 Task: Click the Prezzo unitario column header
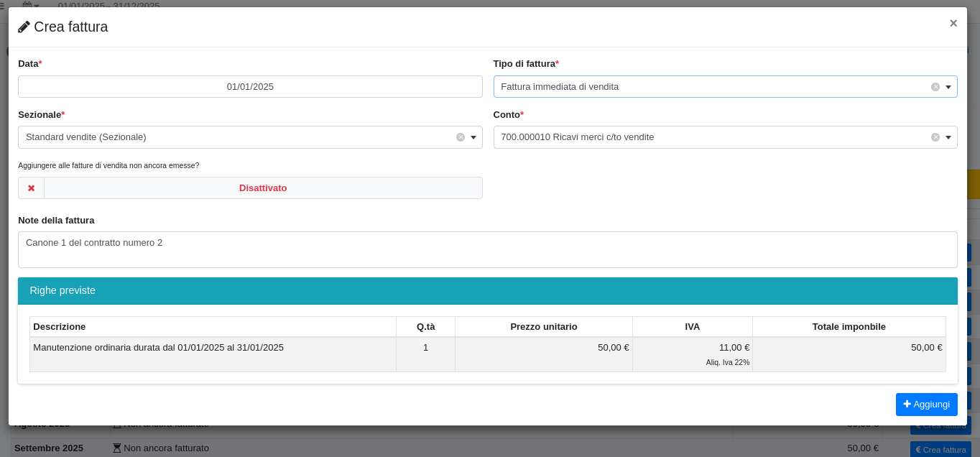[543, 327]
